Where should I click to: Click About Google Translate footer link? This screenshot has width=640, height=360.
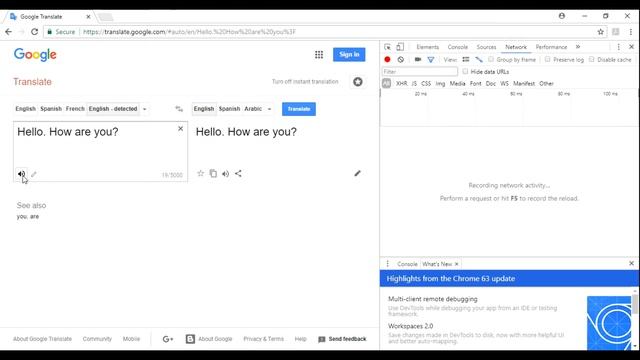click(42, 339)
